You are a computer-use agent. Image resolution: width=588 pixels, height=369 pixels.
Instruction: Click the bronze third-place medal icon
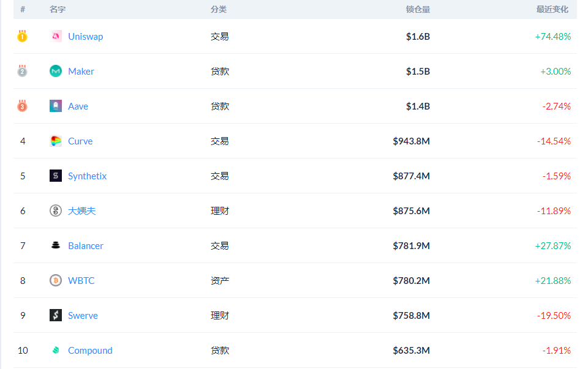point(23,106)
